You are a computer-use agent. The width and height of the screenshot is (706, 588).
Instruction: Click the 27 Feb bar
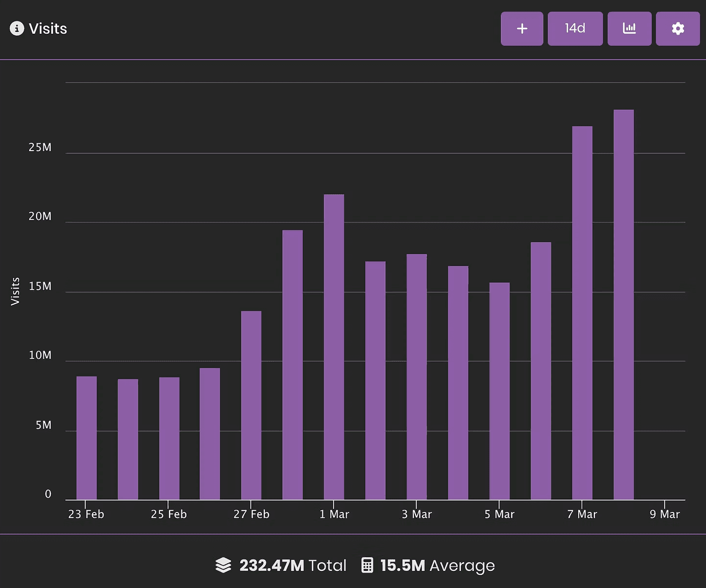(251, 405)
